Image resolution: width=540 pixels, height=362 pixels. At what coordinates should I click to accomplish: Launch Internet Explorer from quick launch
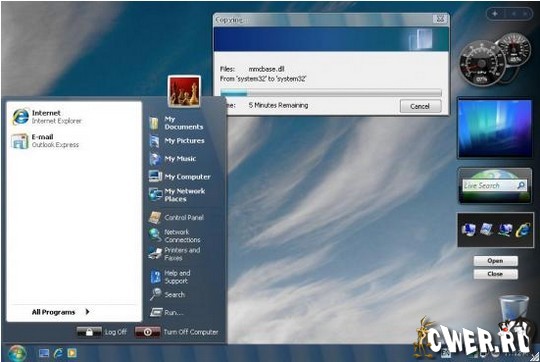point(58,353)
